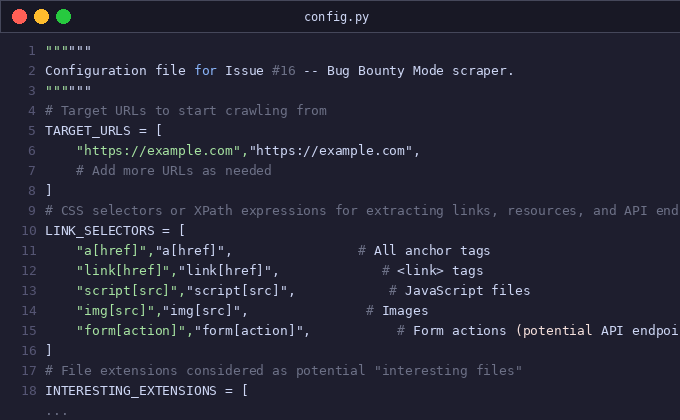Screen dimensions: 680x420
Task: Click the 'Configuration file' text on line 2
Action: coord(115,71)
